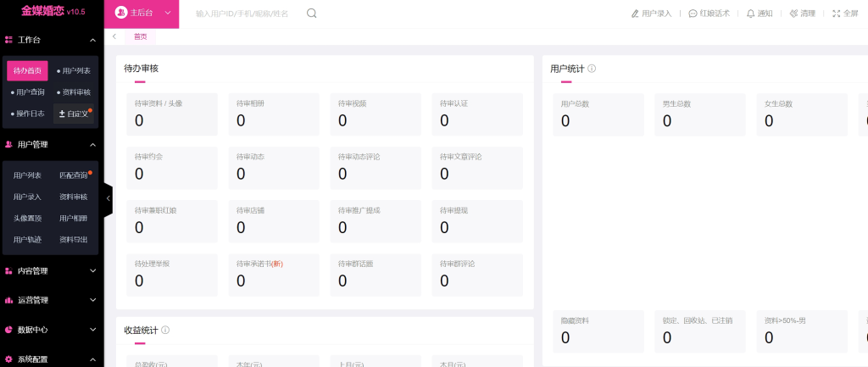This screenshot has height=367, width=868.
Task: Open 用户录入 under 用户管理
Action: point(27,197)
